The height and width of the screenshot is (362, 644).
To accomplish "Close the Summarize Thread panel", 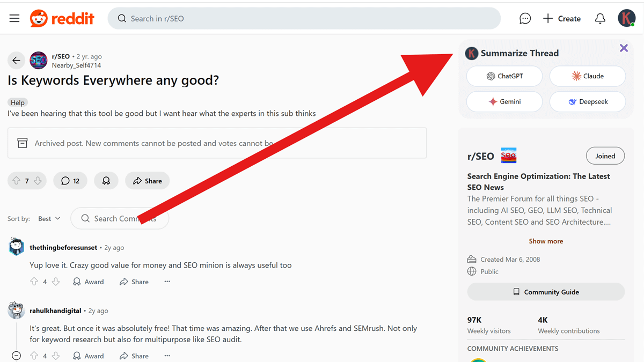I will 624,48.
